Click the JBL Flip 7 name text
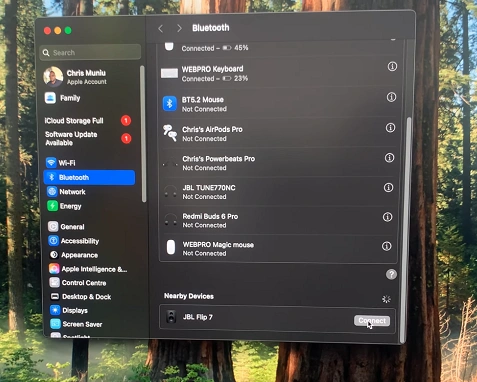477x382 pixels. 198,317
